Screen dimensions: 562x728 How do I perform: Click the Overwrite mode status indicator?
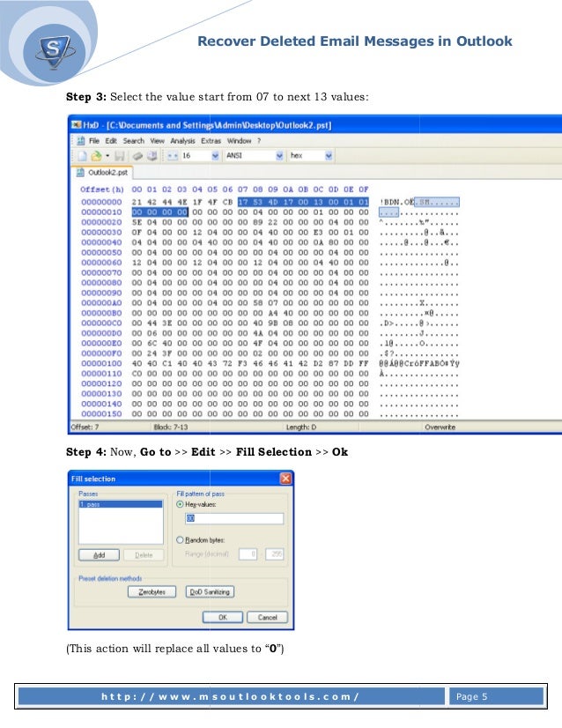[x=440, y=427]
